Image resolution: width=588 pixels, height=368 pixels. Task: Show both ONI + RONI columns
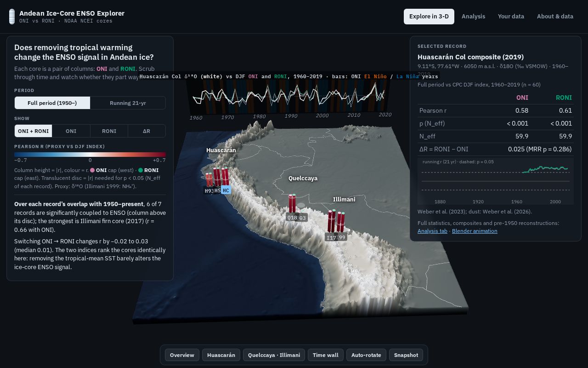point(33,131)
